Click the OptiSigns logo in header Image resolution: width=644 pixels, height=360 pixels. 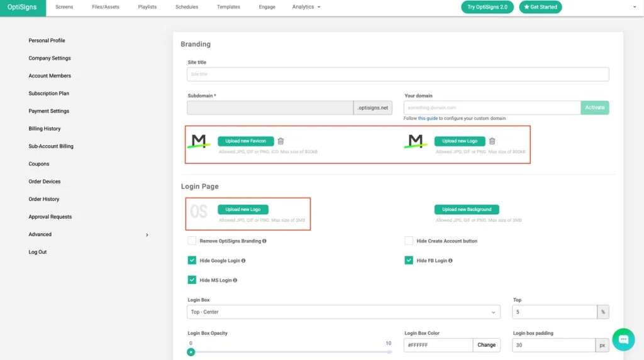[22, 8]
